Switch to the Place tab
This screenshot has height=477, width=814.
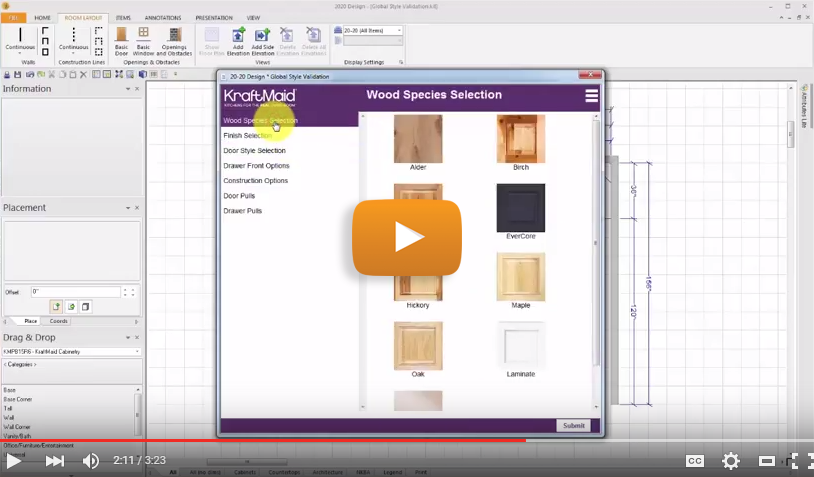[31, 321]
